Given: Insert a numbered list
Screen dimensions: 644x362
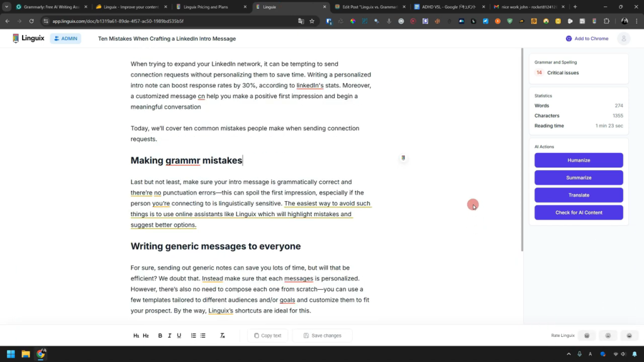Looking at the screenshot, I should click(x=194, y=336).
